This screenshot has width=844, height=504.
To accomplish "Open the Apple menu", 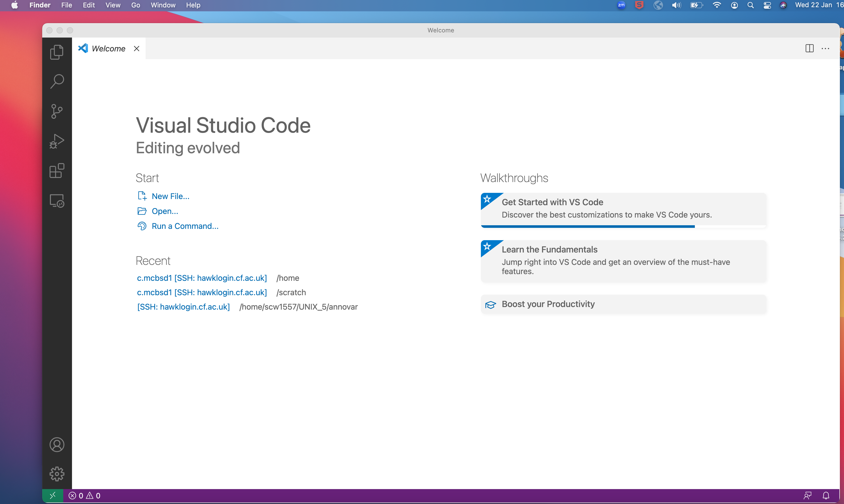I will tap(15, 5).
